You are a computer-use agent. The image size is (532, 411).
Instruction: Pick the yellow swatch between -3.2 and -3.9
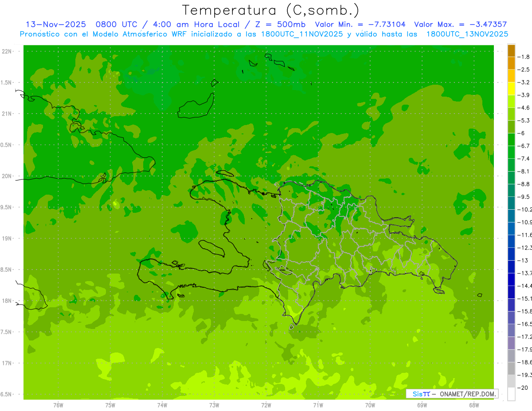click(x=511, y=89)
